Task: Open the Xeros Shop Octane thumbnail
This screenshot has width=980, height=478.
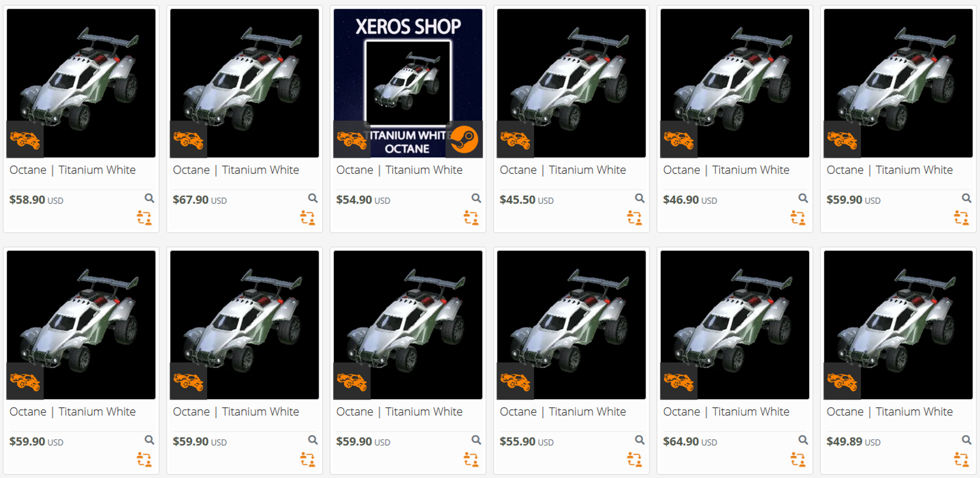Action: pyautogui.click(x=408, y=83)
